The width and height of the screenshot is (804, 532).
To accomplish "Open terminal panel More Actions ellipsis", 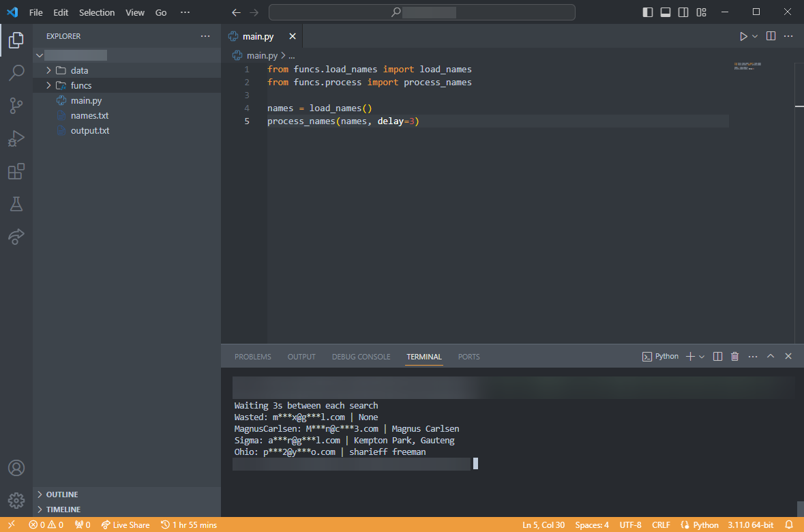I will (753, 357).
